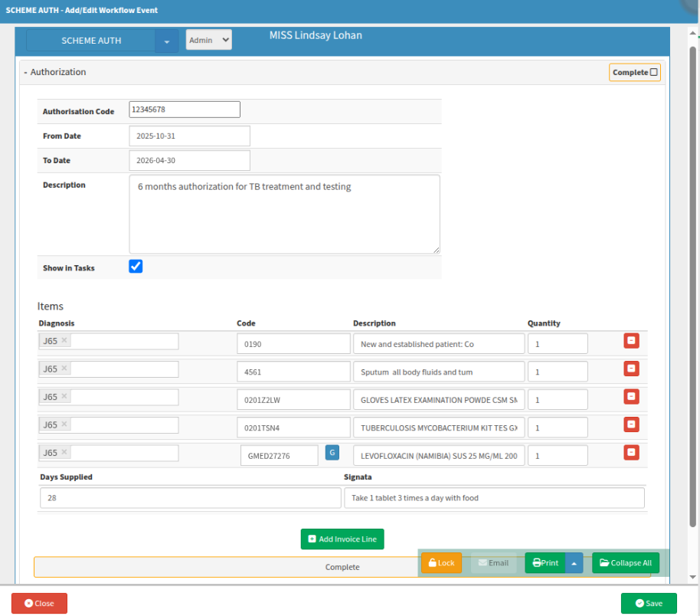Click the Email button
700x616 pixels.
pyautogui.click(x=493, y=563)
